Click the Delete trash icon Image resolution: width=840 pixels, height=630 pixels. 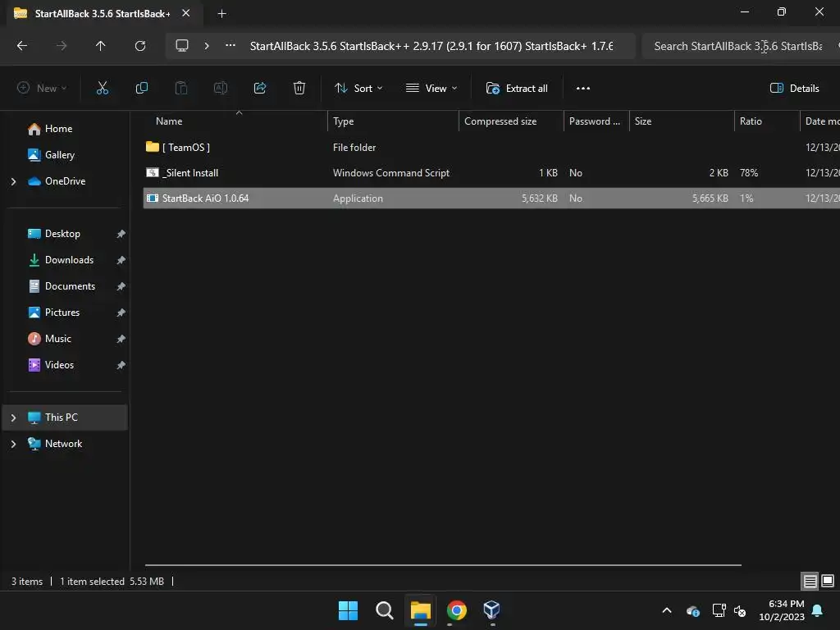[x=299, y=89]
